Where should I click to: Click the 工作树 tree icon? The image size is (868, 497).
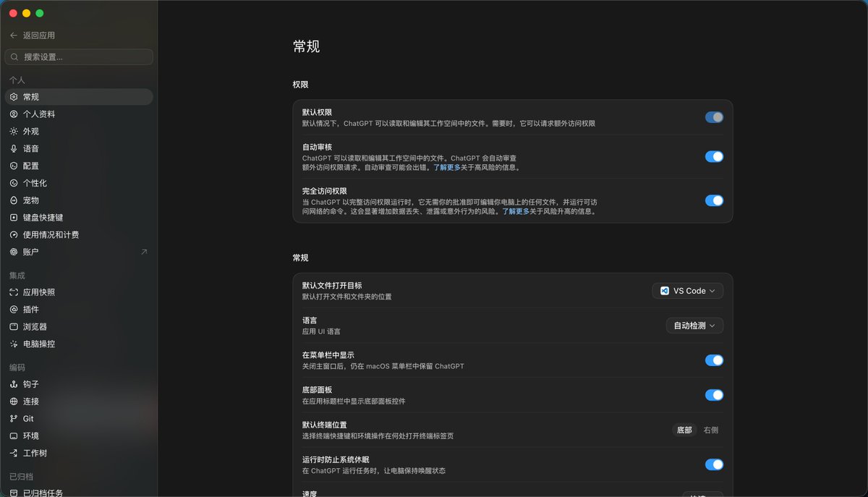coord(14,454)
